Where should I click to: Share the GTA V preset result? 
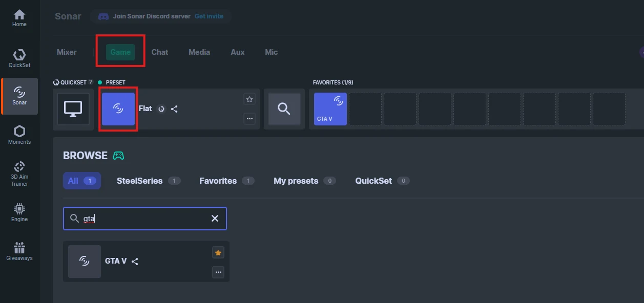click(x=135, y=262)
